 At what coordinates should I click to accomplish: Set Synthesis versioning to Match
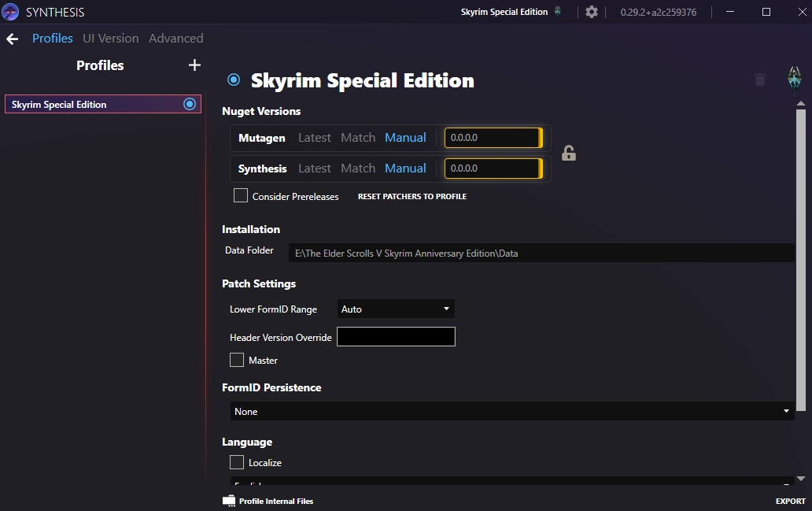[358, 168]
